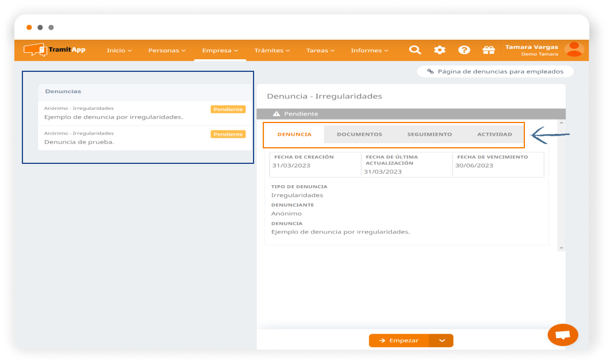The image size is (610, 364).
Task: Expand the Personas dropdown menu
Action: pyautogui.click(x=167, y=51)
